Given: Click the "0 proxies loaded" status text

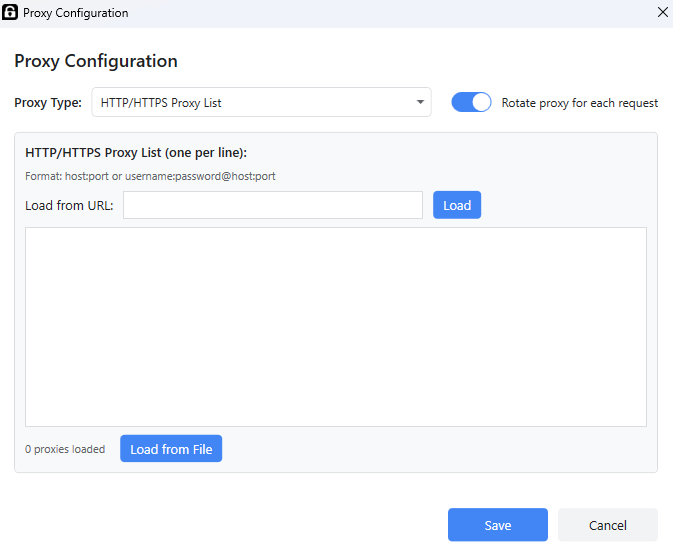Looking at the screenshot, I should click(65, 450).
